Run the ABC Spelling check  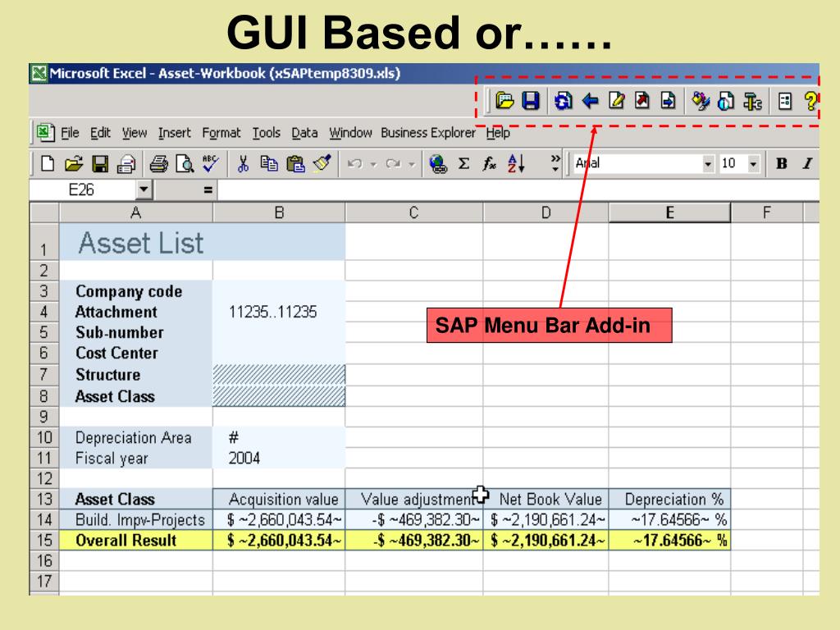211,163
